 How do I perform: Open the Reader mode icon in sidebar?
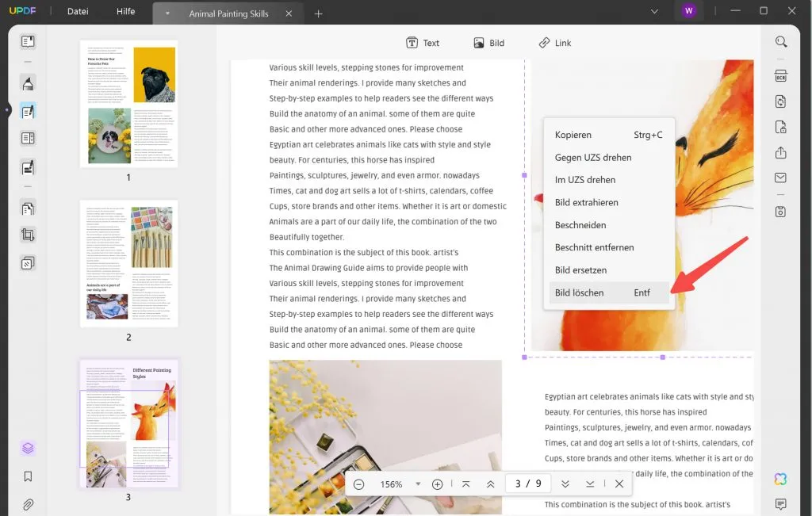pos(28,41)
